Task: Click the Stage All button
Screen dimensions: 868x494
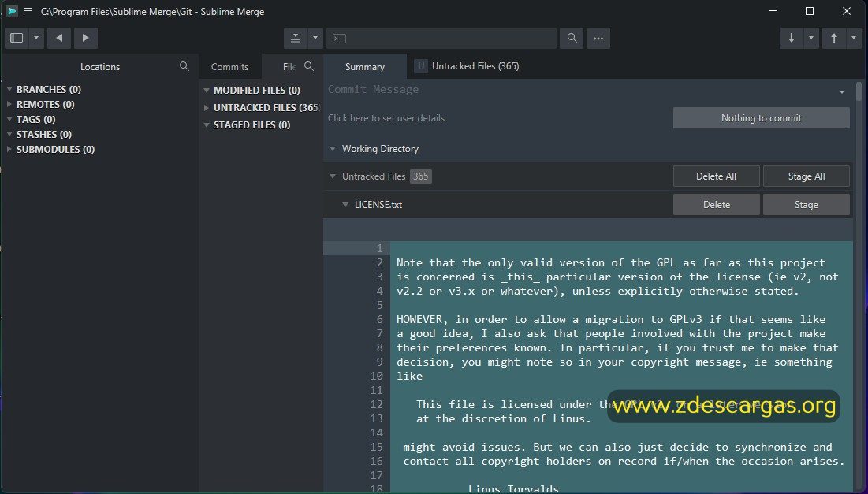Action: click(x=807, y=176)
